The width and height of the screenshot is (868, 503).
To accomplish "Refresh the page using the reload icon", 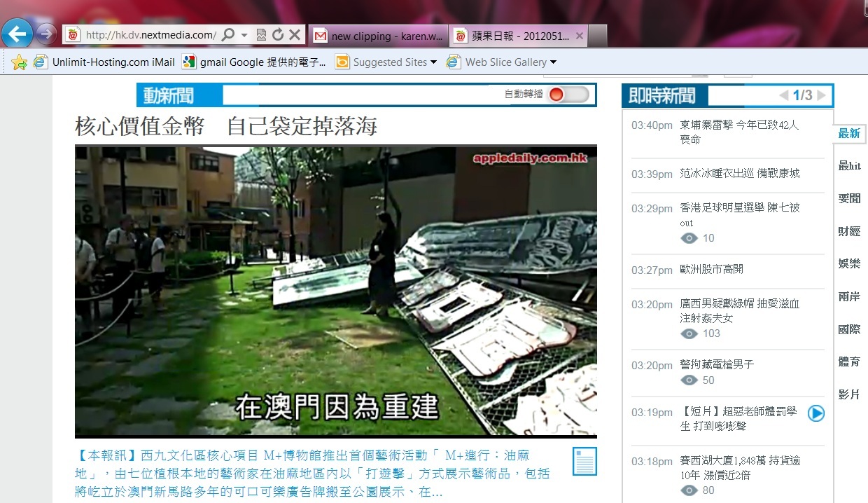I will (x=278, y=35).
